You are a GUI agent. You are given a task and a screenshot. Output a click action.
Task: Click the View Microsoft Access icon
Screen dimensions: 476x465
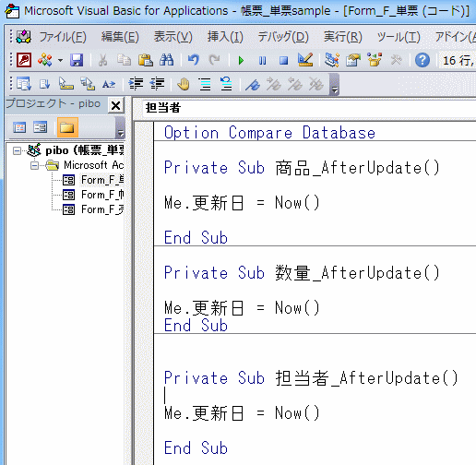click(x=24, y=60)
